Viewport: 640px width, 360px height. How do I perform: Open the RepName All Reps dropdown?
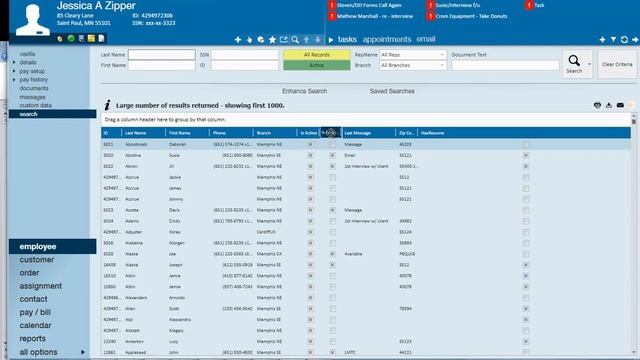tap(413, 55)
